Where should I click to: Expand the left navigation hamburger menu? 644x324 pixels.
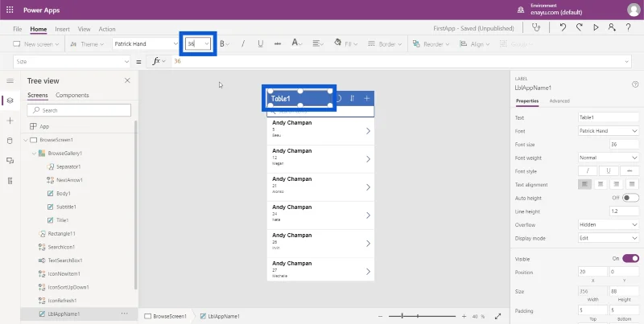click(x=10, y=80)
